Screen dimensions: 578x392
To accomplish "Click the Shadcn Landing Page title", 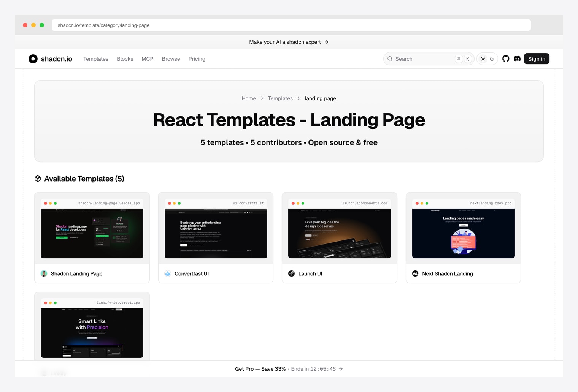I will pyautogui.click(x=77, y=273).
